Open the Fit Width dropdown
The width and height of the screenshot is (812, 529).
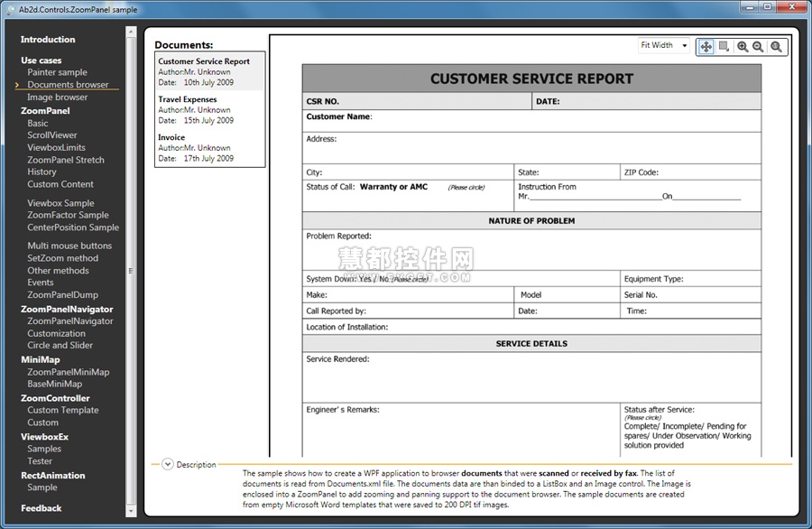pos(664,45)
